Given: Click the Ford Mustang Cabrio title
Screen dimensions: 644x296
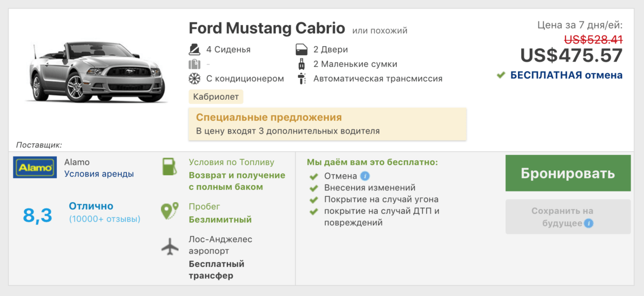Looking at the screenshot, I should (267, 28).
